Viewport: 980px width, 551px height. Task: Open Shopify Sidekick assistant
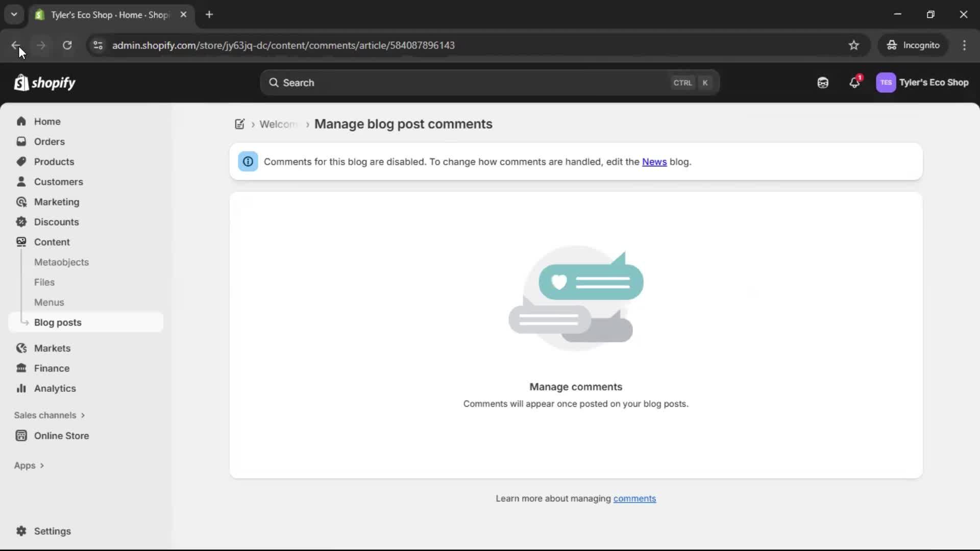pyautogui.click(x=823, y=82)
